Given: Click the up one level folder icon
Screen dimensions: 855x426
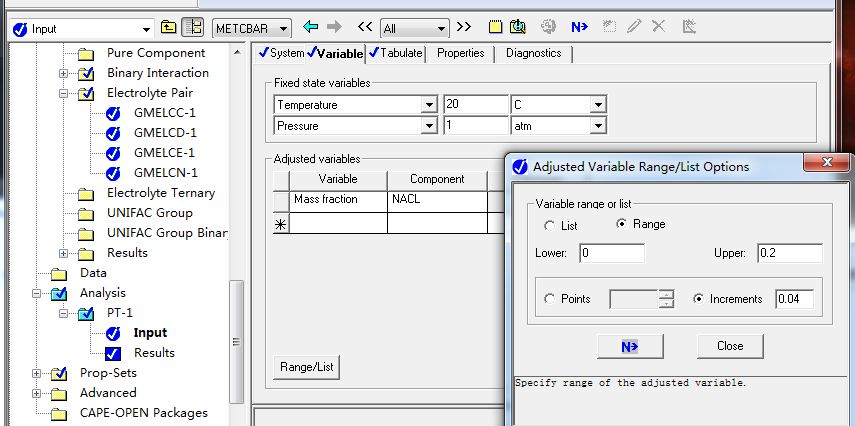Looking at the screenshot, I should click(x=168, y=28).
